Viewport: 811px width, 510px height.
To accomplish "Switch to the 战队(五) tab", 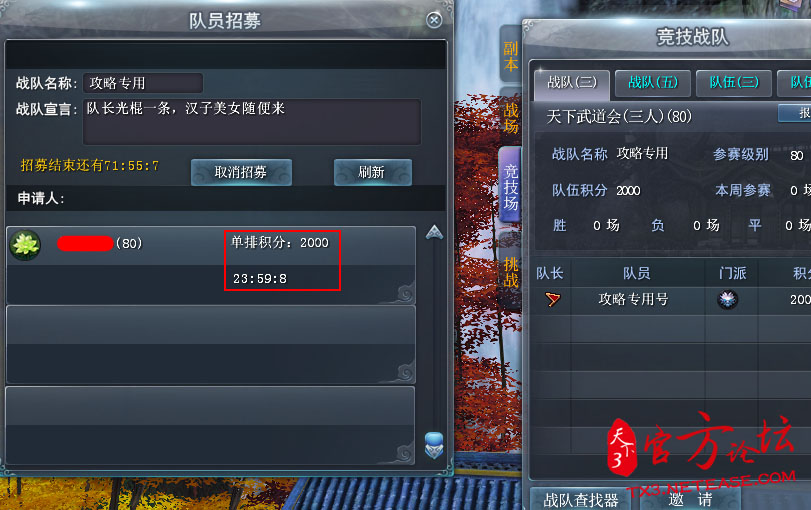I will (653, 83).
